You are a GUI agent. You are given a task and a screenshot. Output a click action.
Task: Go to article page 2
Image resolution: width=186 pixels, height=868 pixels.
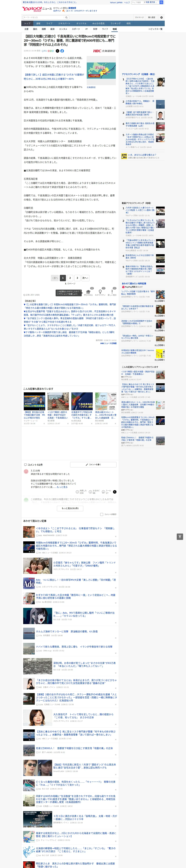coord(70,278)
